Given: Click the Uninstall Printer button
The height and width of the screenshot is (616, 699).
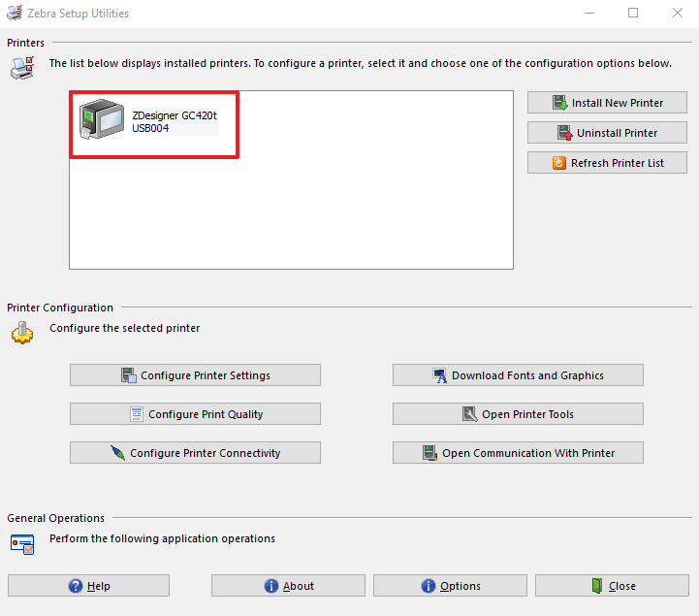Looking at the screenshot, I should pyautogui.click(x=607, y=133).
